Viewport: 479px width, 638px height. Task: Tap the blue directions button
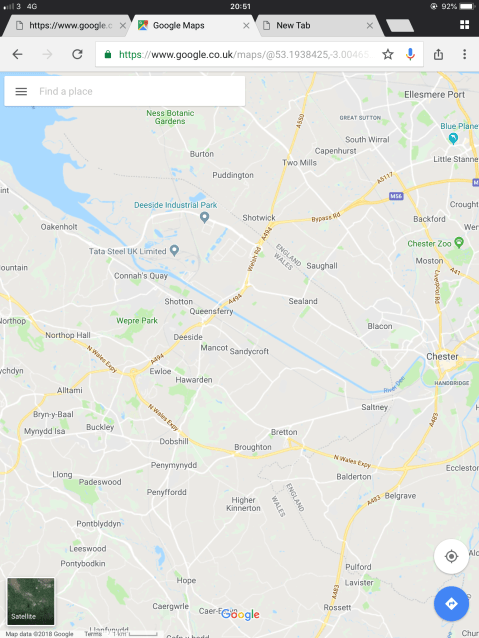tap(451, 604)
